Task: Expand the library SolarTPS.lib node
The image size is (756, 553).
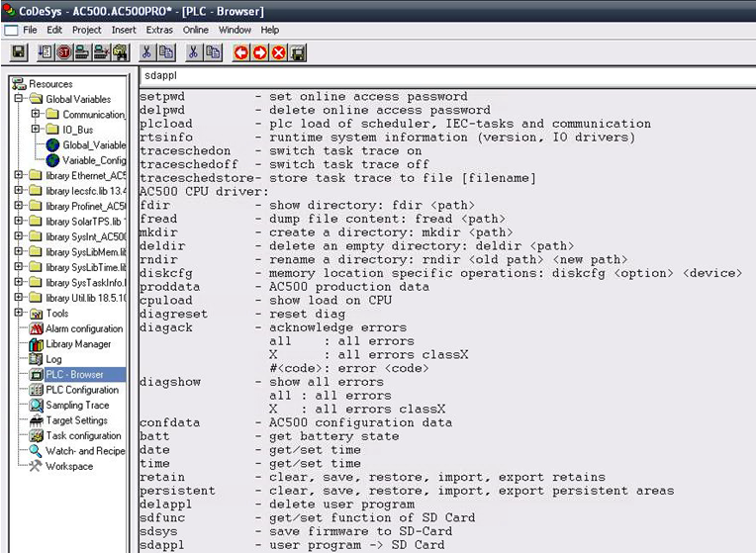Action: click(19, 222)
